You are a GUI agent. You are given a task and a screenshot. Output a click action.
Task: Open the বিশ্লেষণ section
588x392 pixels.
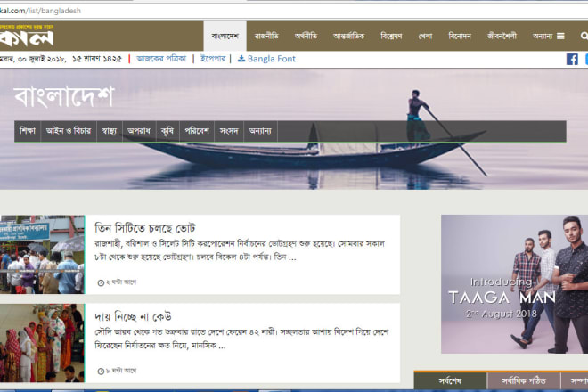(x=391, y=36)
